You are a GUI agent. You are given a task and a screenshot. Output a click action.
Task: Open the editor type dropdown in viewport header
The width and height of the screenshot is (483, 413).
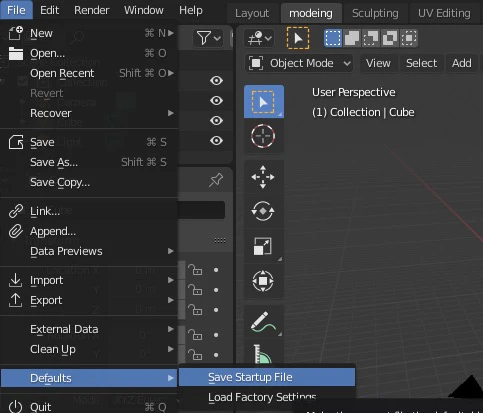click(x=259, y=38)
